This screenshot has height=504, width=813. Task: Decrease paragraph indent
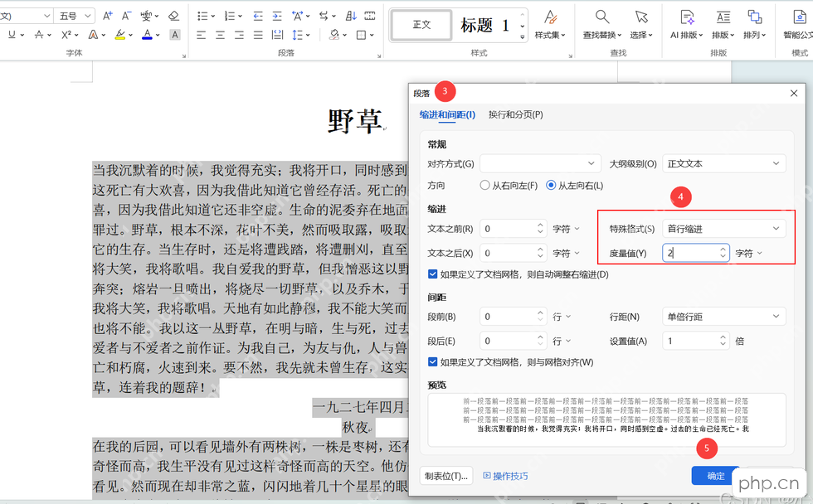click(x=258, y=16)
